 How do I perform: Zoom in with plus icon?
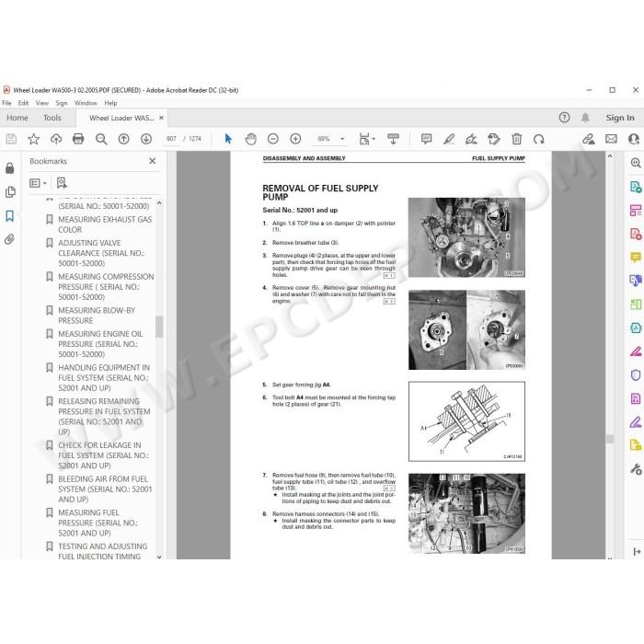(x=295, y=139)
